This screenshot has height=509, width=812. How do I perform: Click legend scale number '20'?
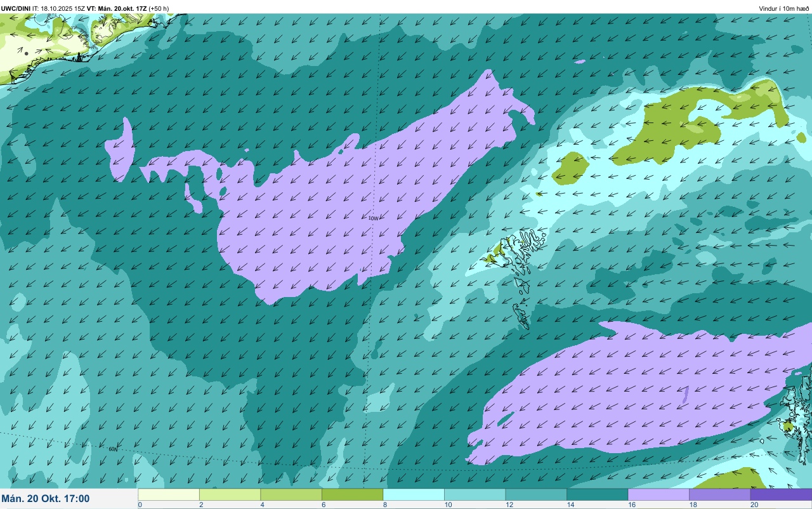pos(753,505)
